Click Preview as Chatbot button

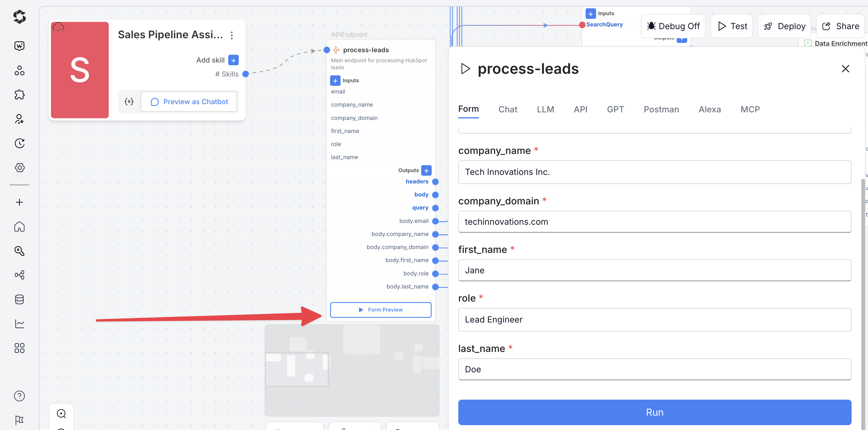(189, 101)
